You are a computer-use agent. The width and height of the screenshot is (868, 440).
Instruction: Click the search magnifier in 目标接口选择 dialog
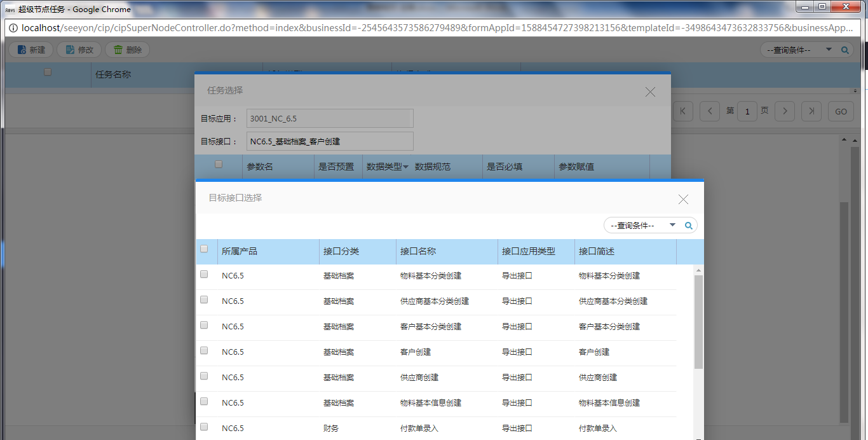[x=688, y=226]
